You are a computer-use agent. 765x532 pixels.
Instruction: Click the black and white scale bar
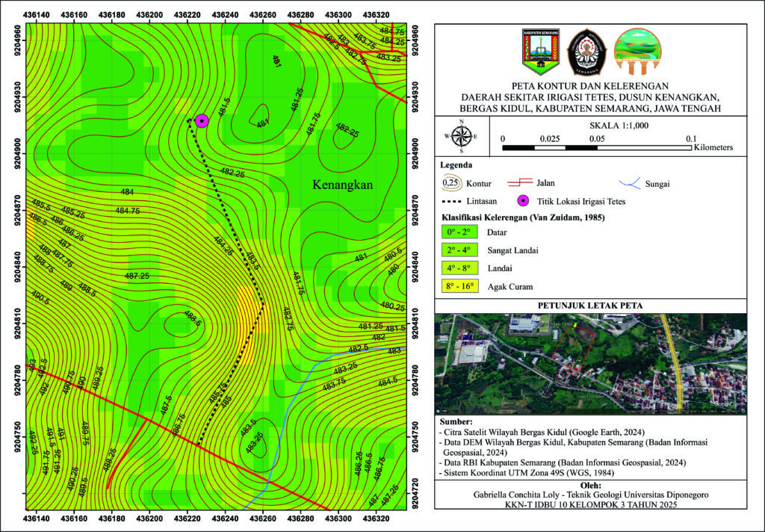pyautogui.click(x=597, y=147)
